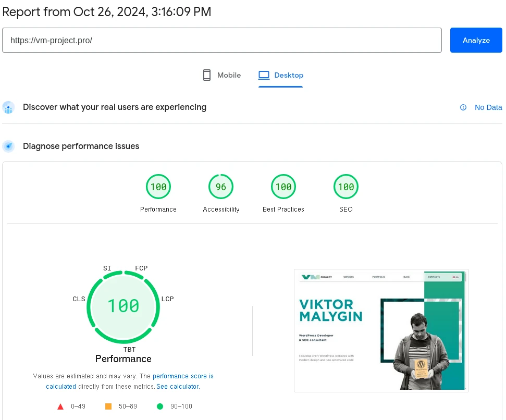Click the mobile phone icon
Screen dimensions: 506x420
point(207,75)
